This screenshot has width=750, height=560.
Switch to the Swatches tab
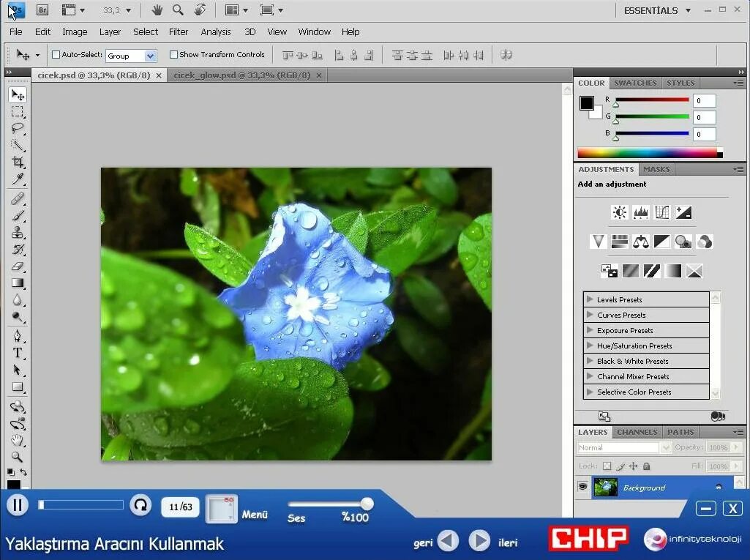point(635,83)
